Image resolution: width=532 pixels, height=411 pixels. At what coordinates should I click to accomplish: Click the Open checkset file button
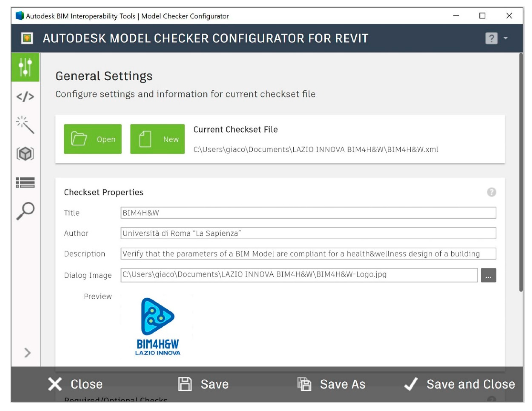(93, 139)
